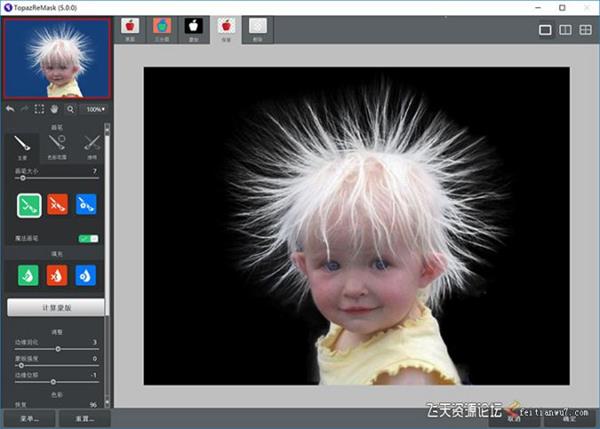600x429 pixels.
Task: Select the hand pan tool
Action: 55,108
